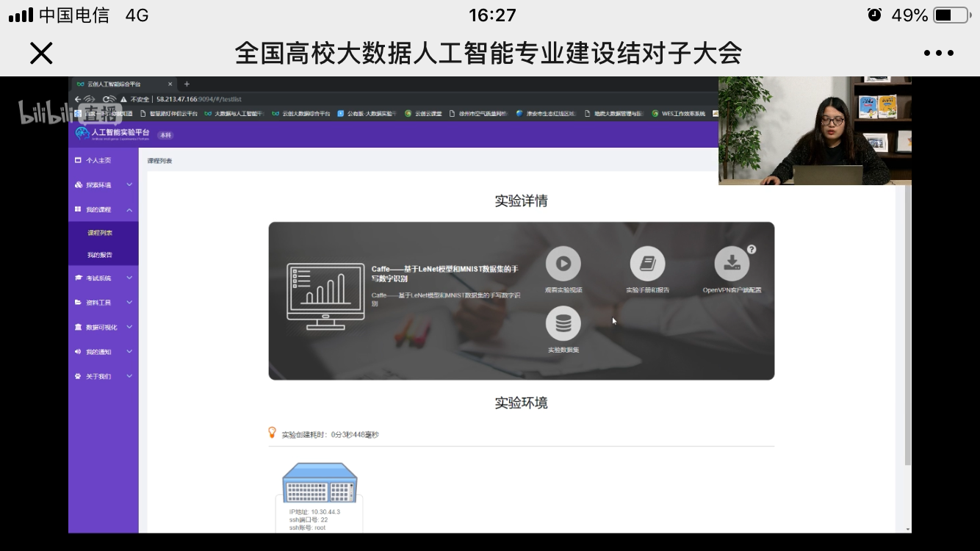Expand the 探索环境 sidebar section
This screenshot has width=980, height=551.
[103, 185]
